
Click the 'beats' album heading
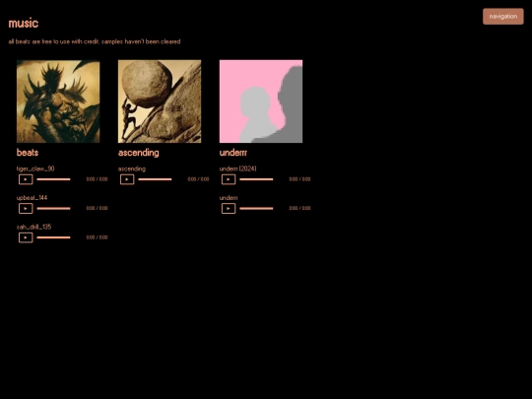pos(28,153)
